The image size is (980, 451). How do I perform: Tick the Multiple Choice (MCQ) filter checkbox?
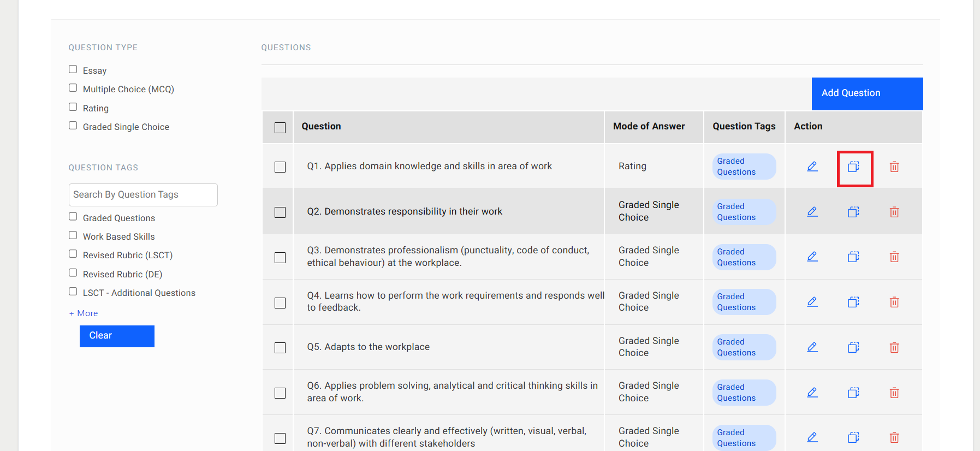[x=73, y=88]
